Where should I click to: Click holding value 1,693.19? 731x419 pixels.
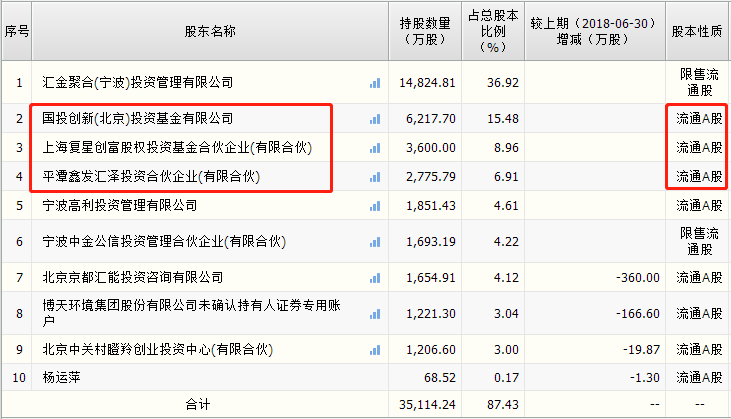[431, 241]
